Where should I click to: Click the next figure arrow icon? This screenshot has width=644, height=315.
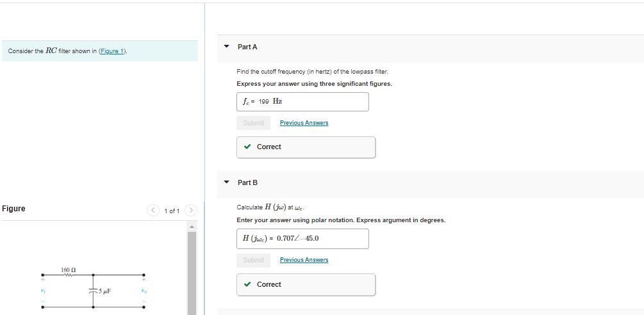pos(191,211)
